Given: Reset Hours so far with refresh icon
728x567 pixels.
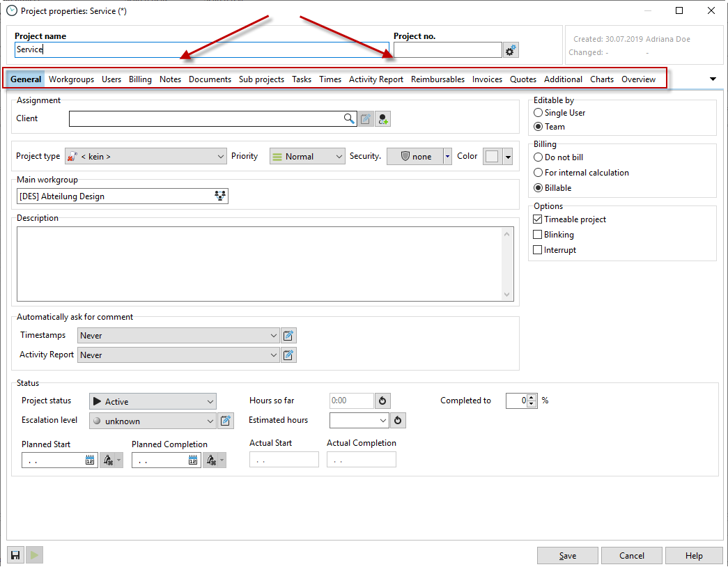Looking at the screenshot, I should pos(382,401).
